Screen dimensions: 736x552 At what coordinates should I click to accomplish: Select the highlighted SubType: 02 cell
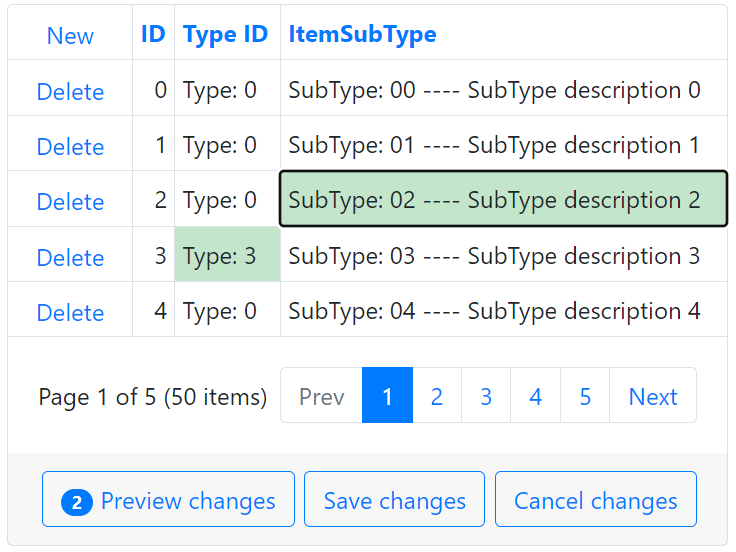click(503, 200)
